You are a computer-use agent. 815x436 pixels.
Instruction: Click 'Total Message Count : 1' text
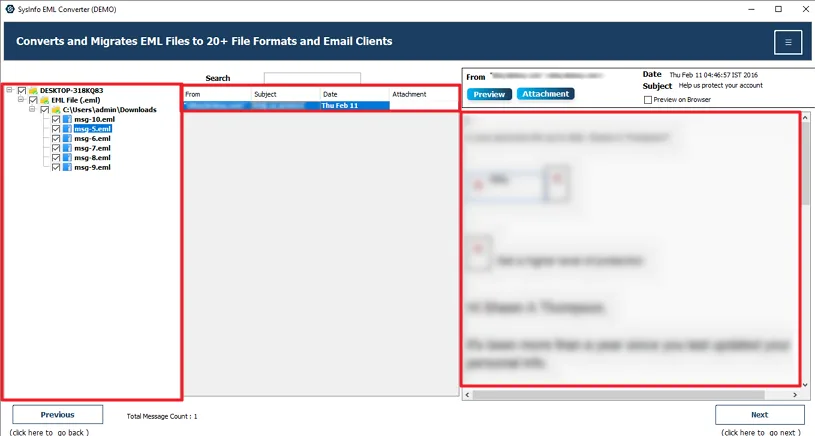click(x=162, y=416)
